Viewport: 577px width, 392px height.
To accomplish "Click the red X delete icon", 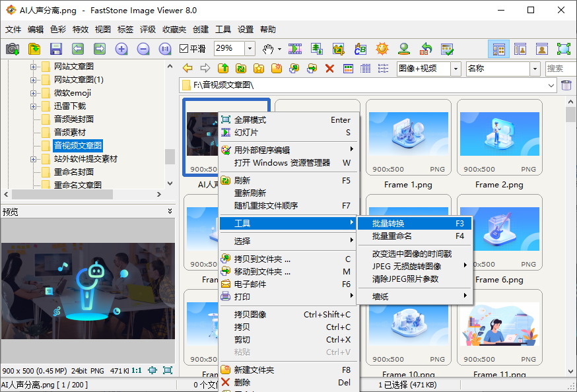I will pyautogui.click(x=329, y=69).
